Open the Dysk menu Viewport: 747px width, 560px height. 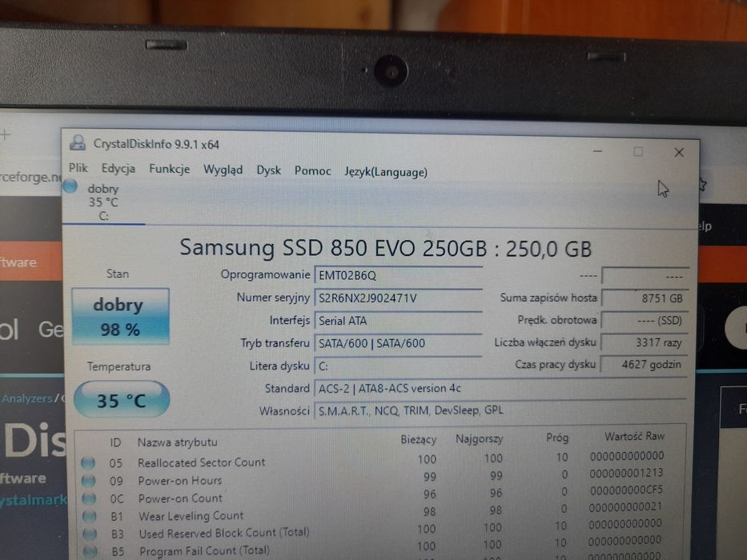269,170
